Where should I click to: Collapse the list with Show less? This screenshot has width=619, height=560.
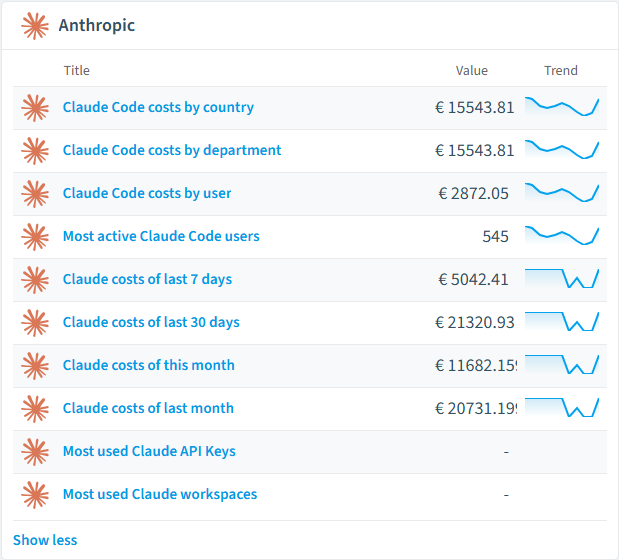tap(45, 540)
